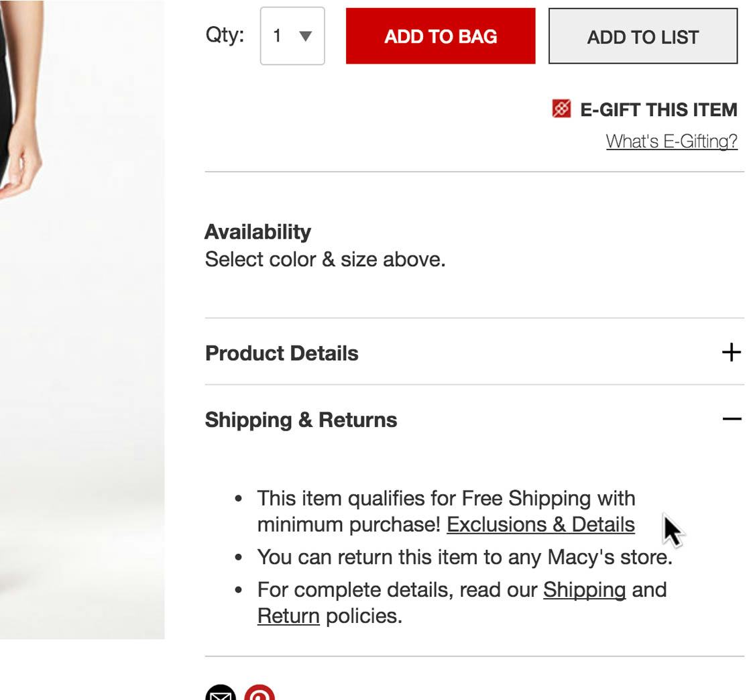Click the red e-gift icon

561,109
